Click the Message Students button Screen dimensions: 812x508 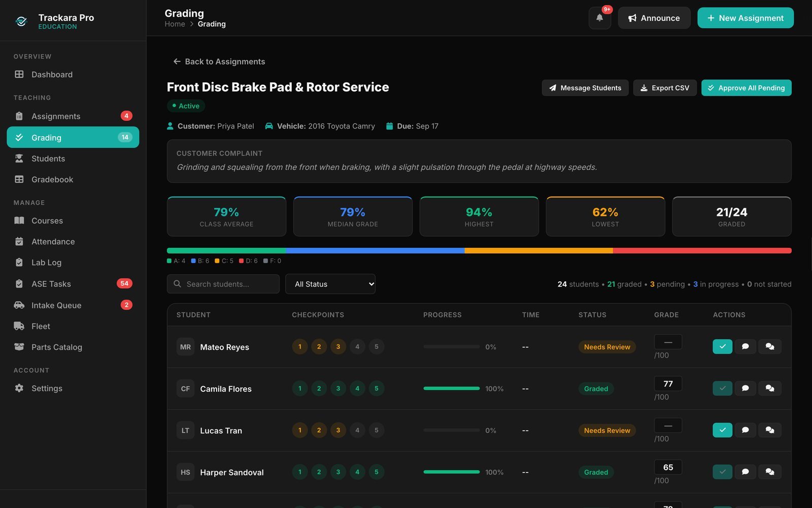coord(585,88)
